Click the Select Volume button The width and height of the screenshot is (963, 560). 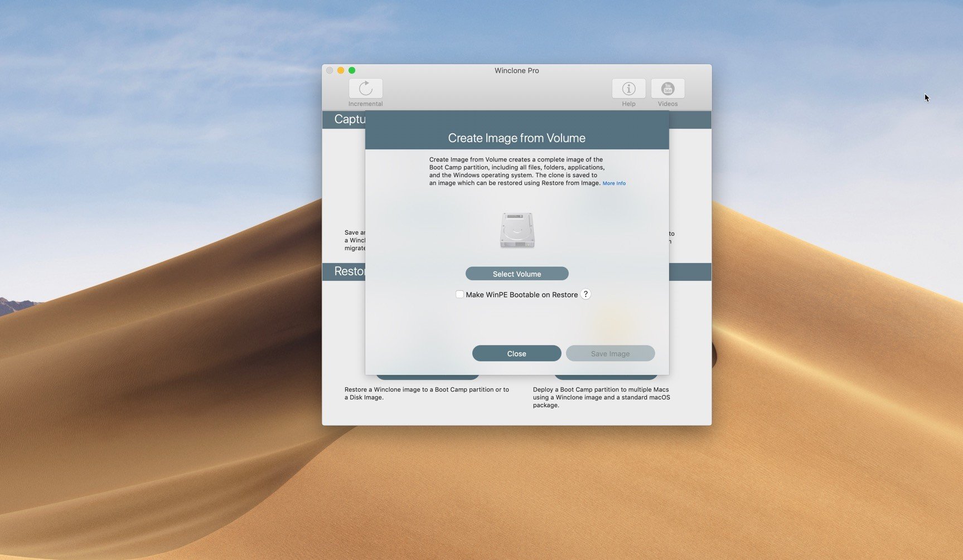click(x=517, y=274)
